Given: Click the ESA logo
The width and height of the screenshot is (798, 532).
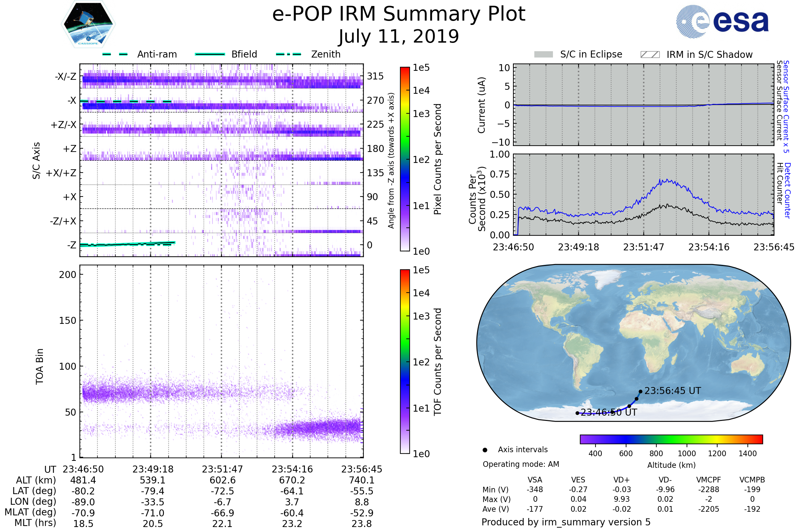Looking at the screenshot, I should pos(722,22).
